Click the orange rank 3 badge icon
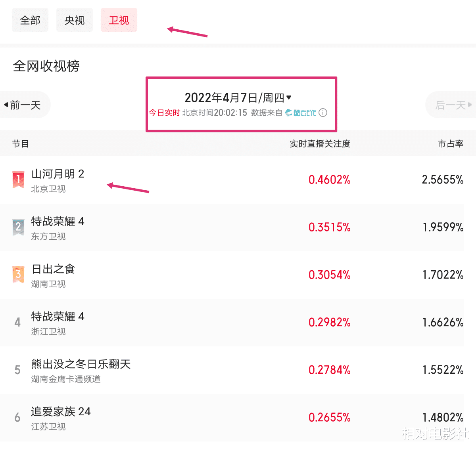Image resolution: width=476 pixels, height=449 pixels. tap(18, 275)
